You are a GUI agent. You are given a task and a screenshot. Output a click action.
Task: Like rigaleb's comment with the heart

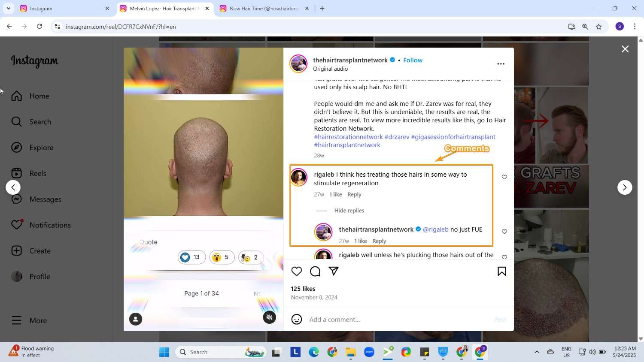click(504, 177)
